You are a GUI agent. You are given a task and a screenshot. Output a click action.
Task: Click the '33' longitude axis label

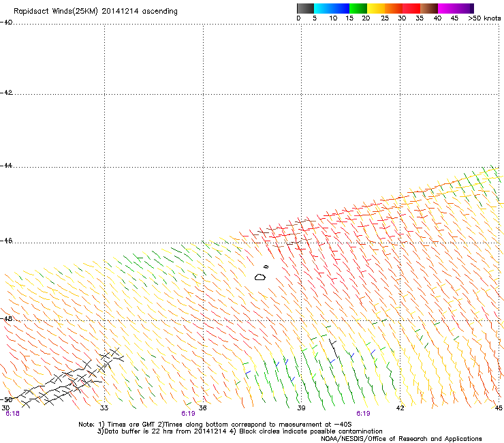pos(104,408)
